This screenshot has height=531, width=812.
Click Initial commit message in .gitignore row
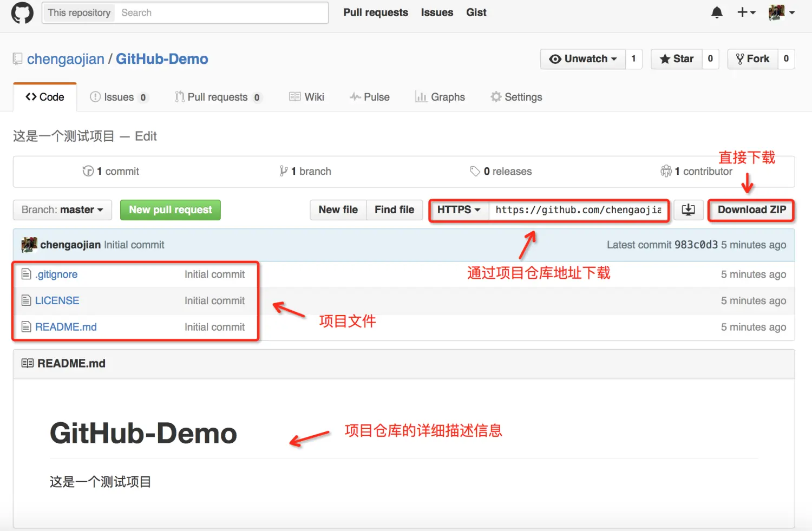click(214, 274)
